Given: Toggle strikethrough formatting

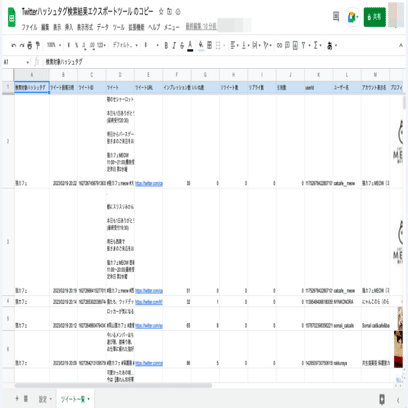Looking at the screenshot, I should click(x=182, y=45).
